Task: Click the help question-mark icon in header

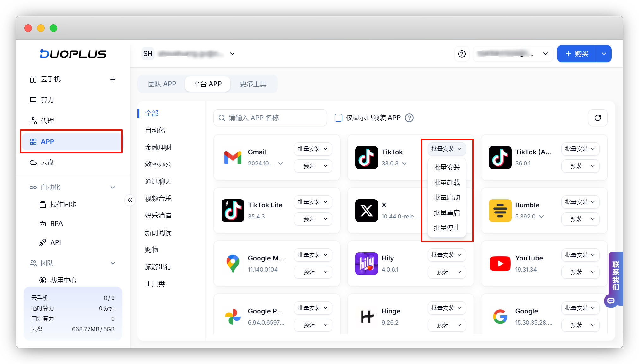Action: pos(462,54)
